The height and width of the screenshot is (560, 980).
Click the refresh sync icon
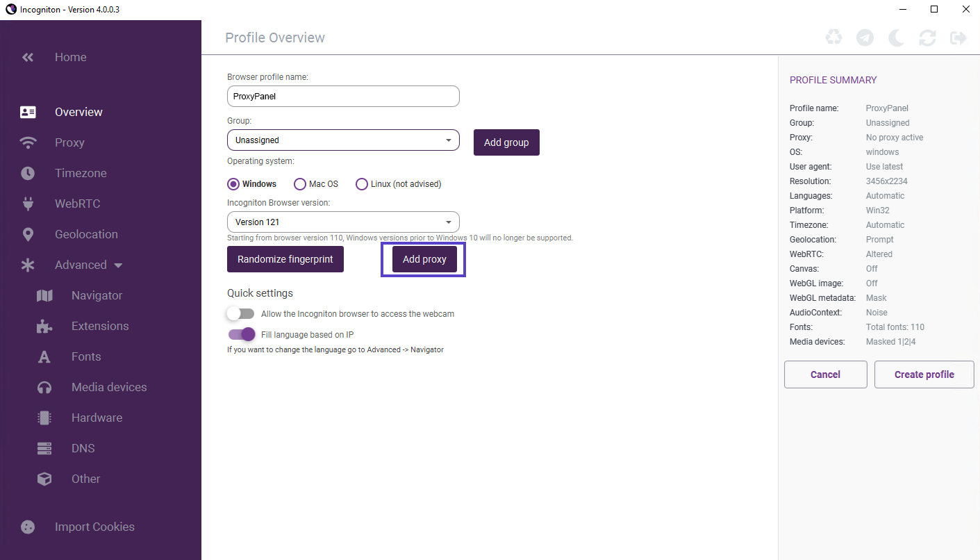[x=927, y=38]
